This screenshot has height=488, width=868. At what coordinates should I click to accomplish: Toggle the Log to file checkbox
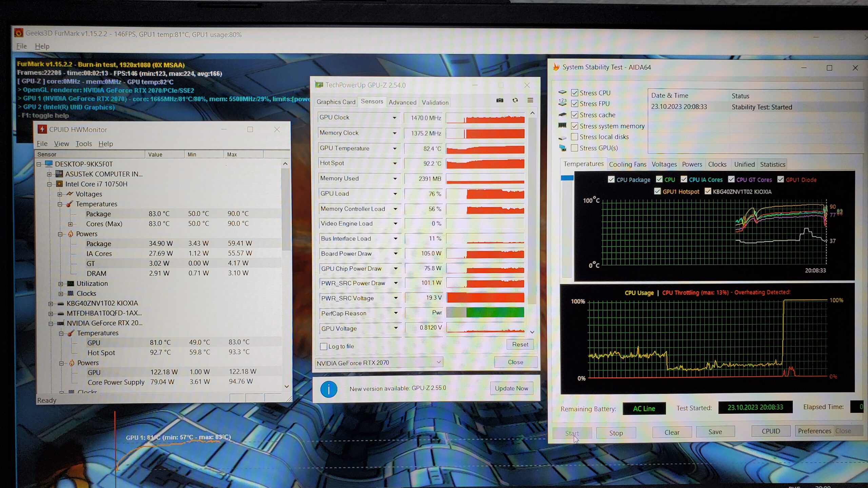click(x=323, y=346)
